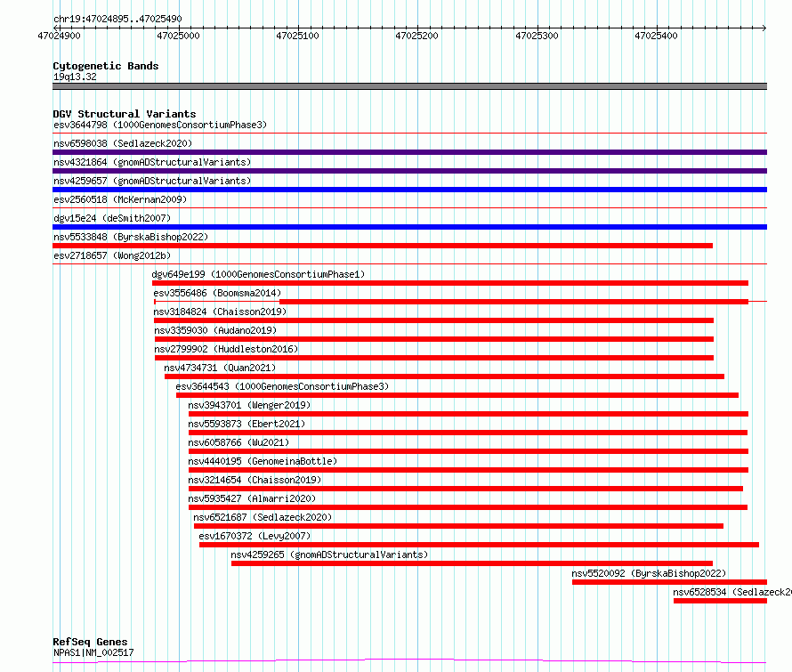Click ruler position 47025300
The height and width of the screenshot is (672, 792).
537,36
